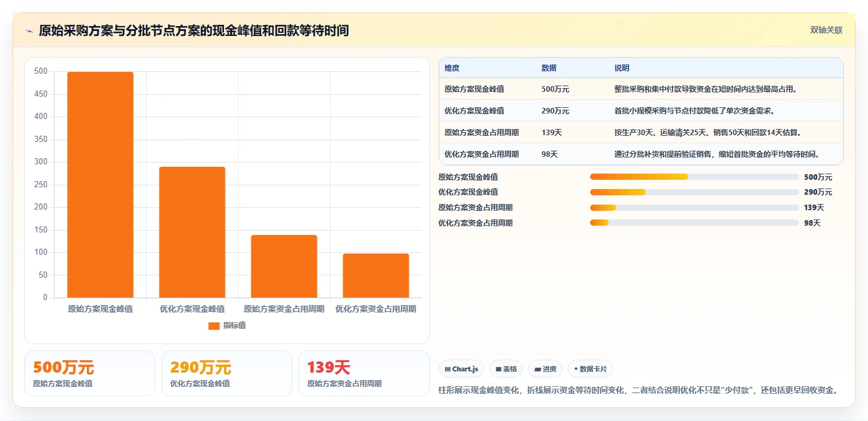The image size is (868, 421).
Task: Click the 表格 tag
Action: [x=506, y=369]
